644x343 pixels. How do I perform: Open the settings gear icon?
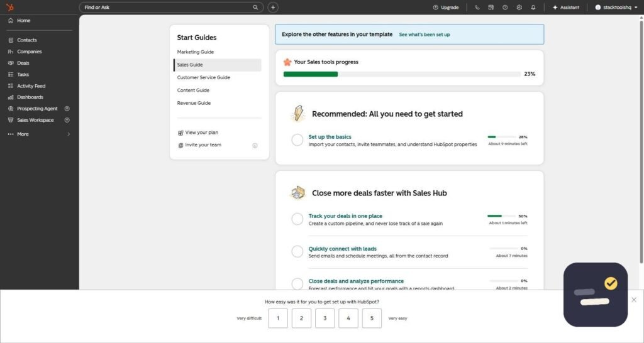coord(519,8)
